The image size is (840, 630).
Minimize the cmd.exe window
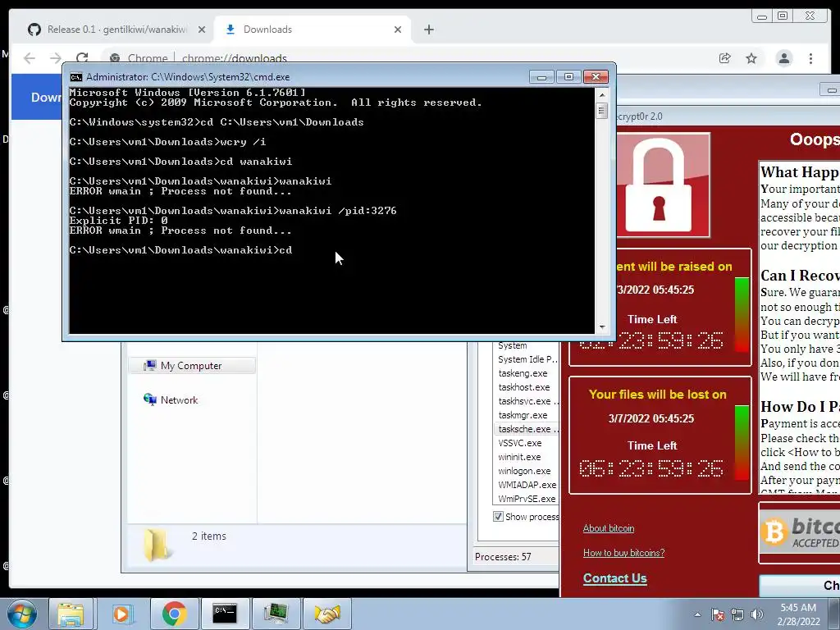pos(541,77)
